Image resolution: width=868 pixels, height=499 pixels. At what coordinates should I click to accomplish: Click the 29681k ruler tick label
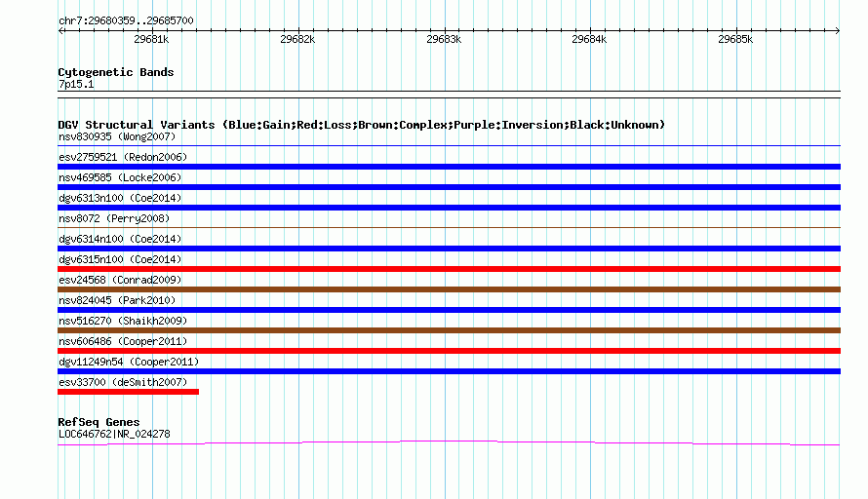(x=151, y=39)
